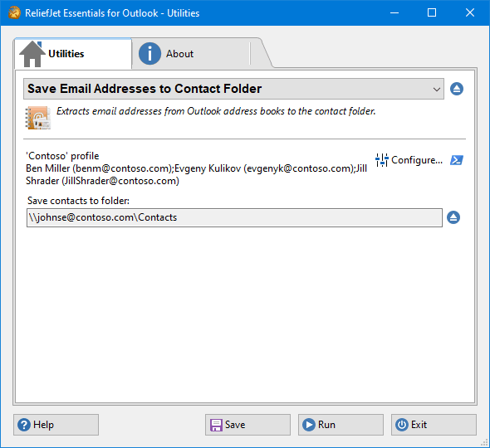This screenshot has width=490, height=448.
Task: Click the eject icon next to folder field
Action: tap(453, 217)
